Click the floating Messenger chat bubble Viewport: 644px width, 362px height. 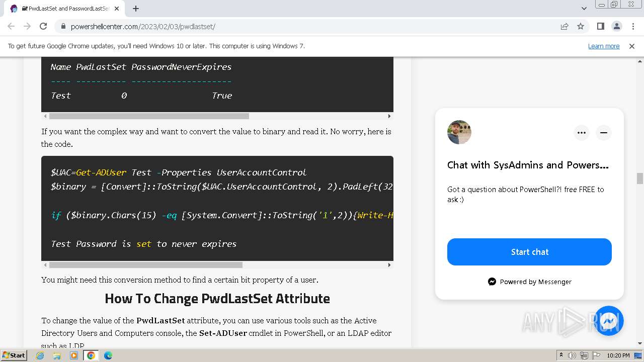click(x=609, y=320)
